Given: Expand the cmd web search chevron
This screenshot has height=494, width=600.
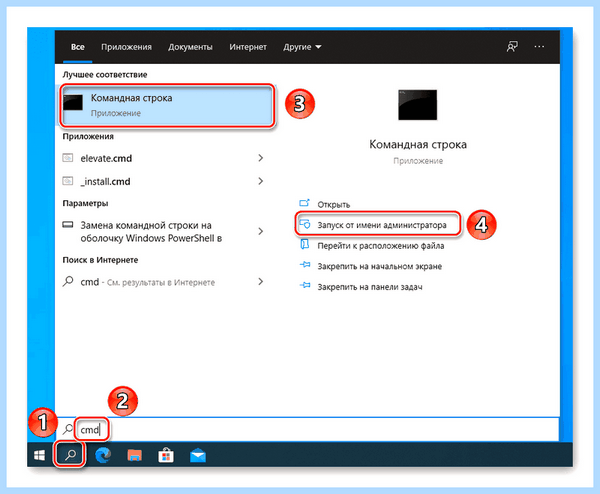Looking at the screenshot, I should (x=261, y=281).
